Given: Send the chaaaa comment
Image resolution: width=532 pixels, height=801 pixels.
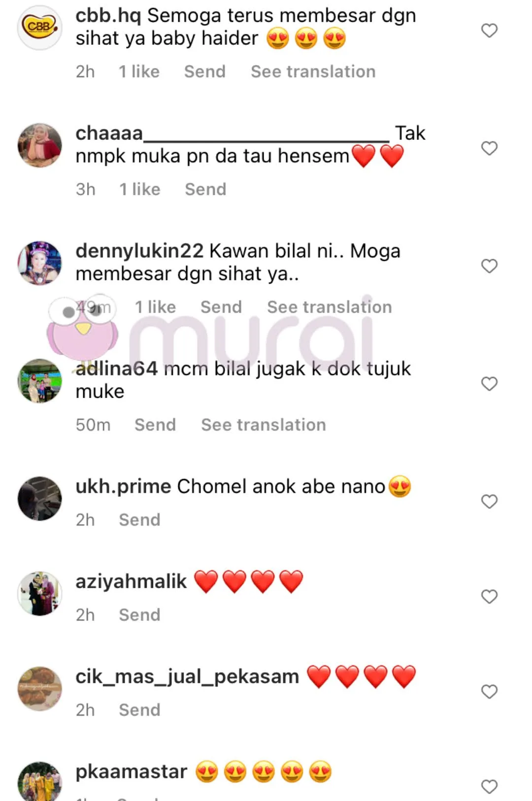Looking at the screenshot, I should 205,189.
